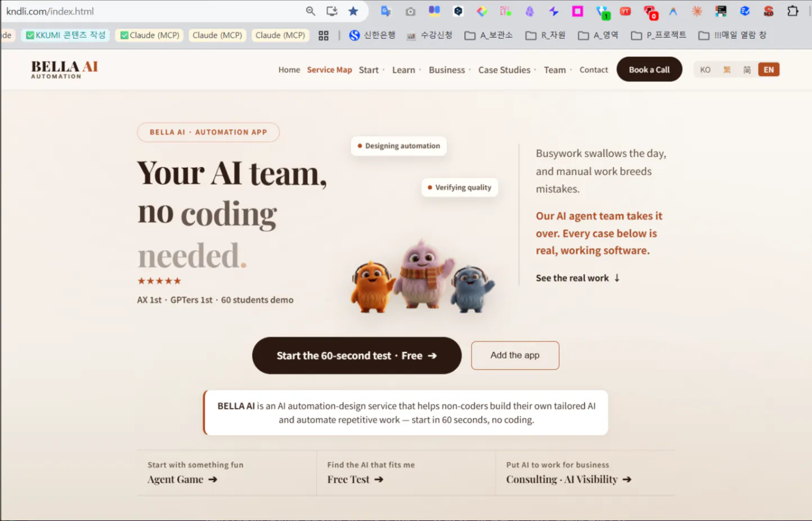This screenshot has width=812, height=521.
Task: Open the Team dropdown menu
Action: click(x=558, y=70)
